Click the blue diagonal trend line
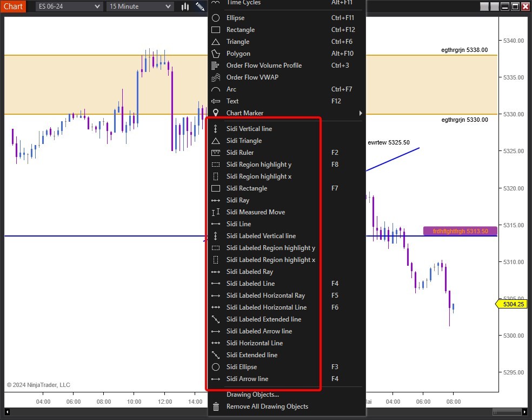This screenshot has height=420, width=532. (x=393, y=159)
